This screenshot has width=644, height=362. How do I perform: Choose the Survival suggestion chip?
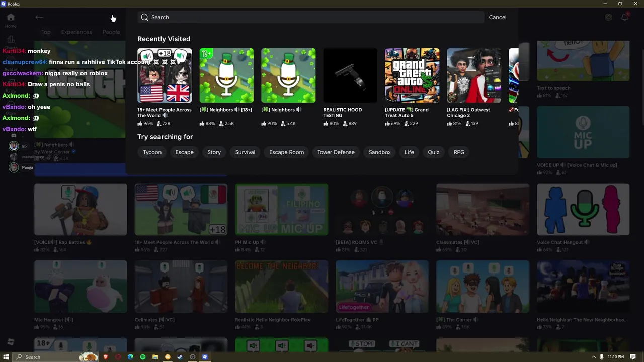point(245,152)
